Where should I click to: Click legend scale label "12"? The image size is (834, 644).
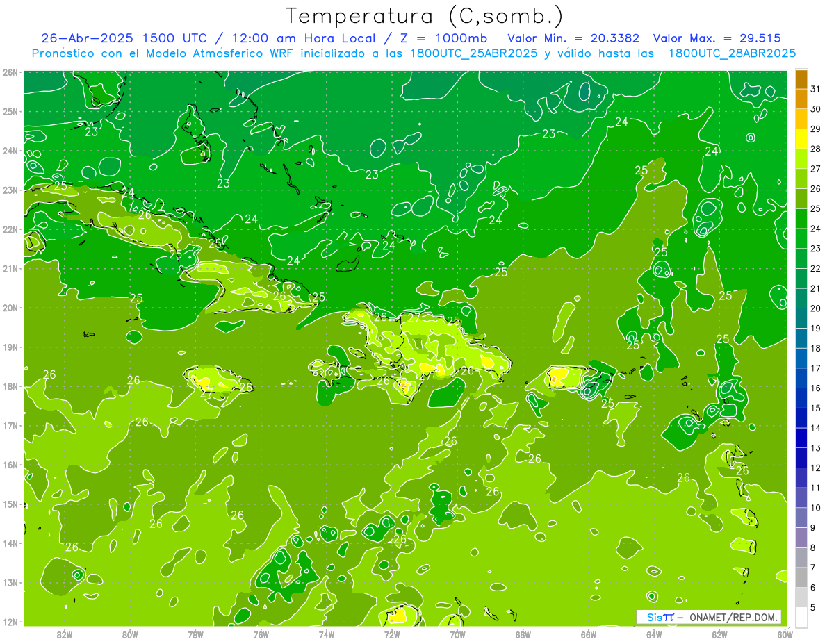click(816, 468)
